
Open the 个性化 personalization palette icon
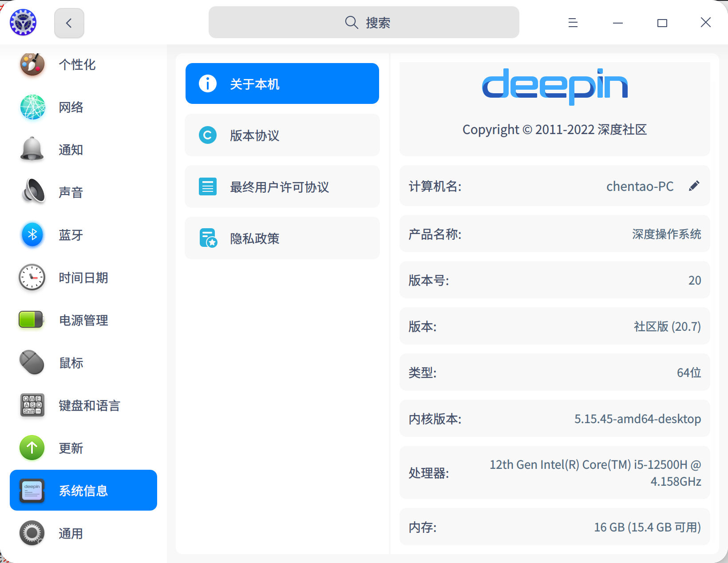click(x=32, y=64)
